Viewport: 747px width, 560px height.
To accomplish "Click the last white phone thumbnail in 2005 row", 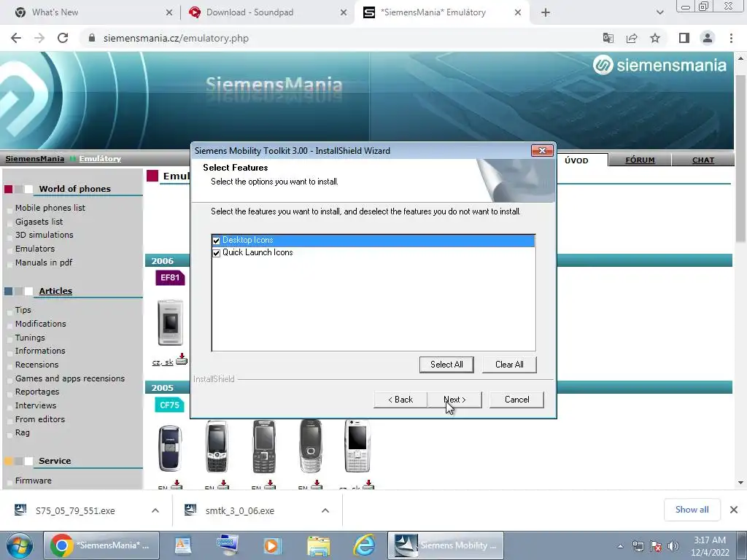I will point(357,446).
